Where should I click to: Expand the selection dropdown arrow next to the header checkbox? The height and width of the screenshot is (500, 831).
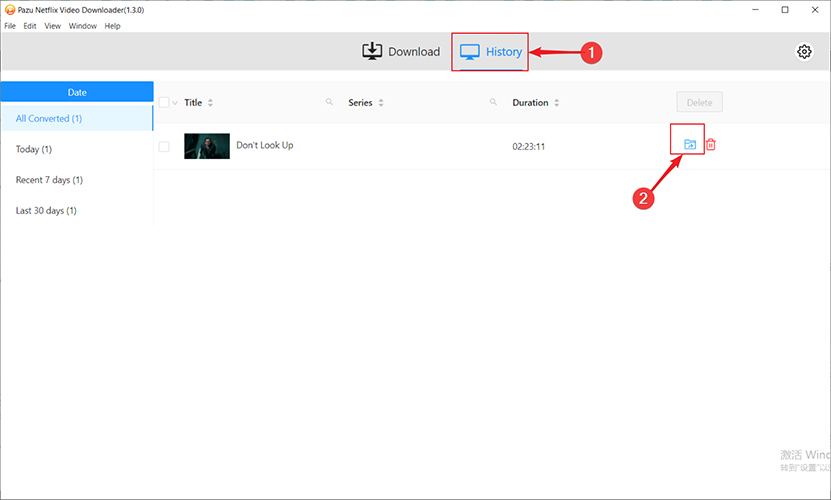point(175,103)
